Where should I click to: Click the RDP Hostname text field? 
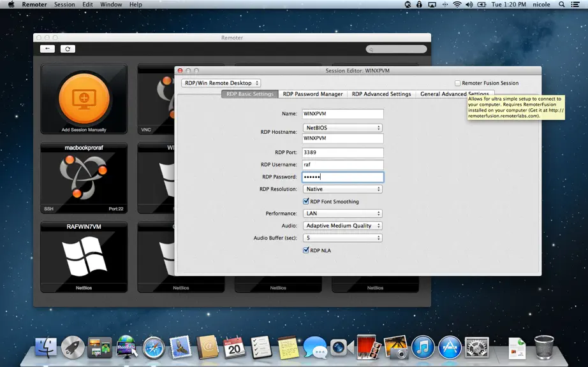coord(342,138)
